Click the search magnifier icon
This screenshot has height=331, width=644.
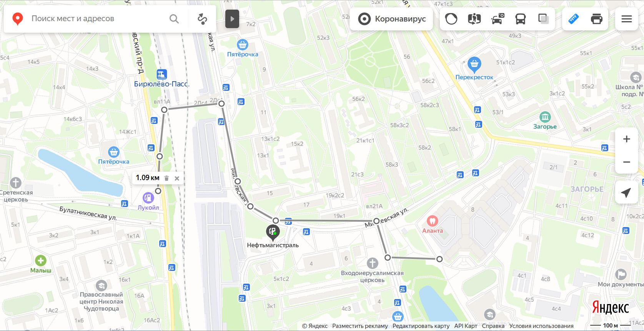[x=174, y=19]
